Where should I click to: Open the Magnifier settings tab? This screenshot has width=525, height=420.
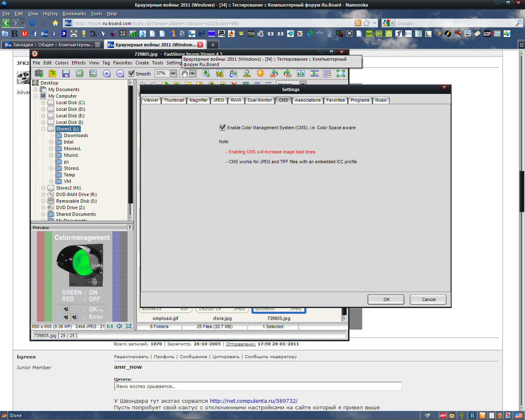(199, 100)
